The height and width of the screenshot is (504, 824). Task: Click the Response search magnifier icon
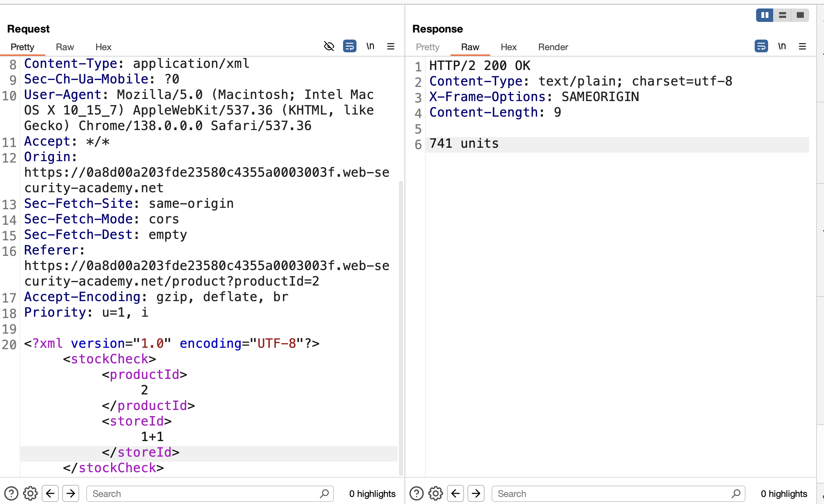[x=736, y=493]
